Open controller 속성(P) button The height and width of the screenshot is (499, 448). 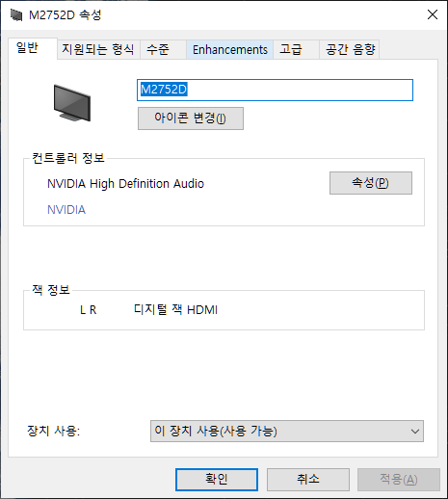click(x=371, y=183)
